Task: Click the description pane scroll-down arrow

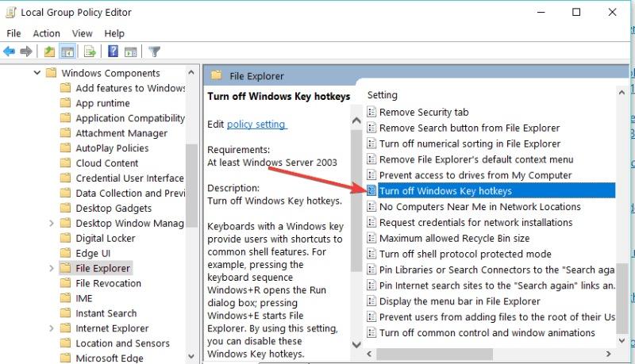Action: [356, 344]
